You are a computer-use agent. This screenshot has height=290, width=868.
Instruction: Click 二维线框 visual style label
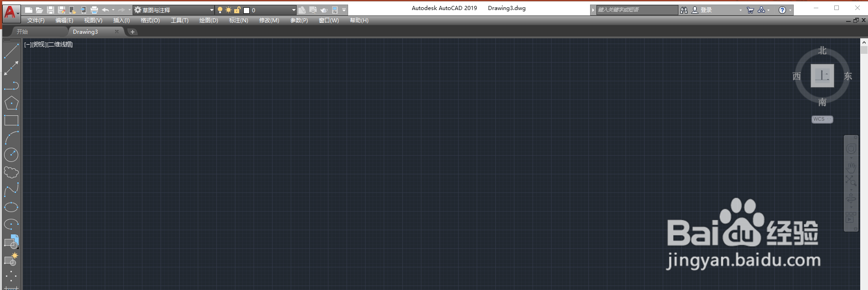click(60, 44)
